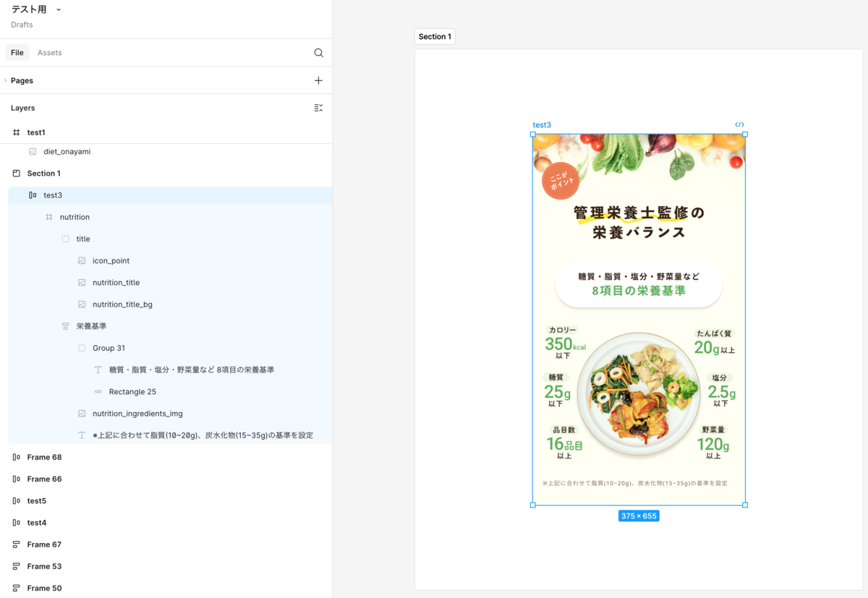Click the group icon beside title layer
Image resolution: width=868 pixels, height=598 pixels.
65,239
